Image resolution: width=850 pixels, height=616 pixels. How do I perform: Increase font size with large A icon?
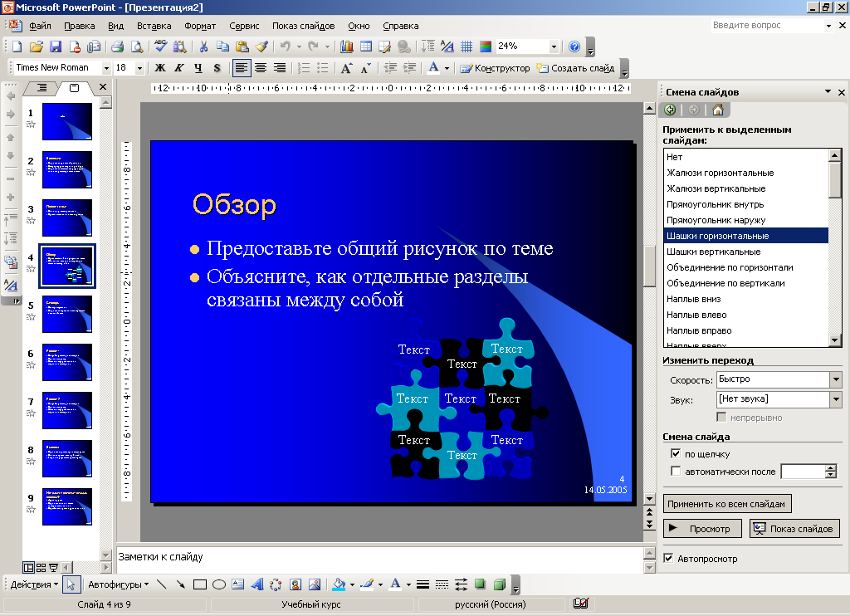[x=346, y=68]
